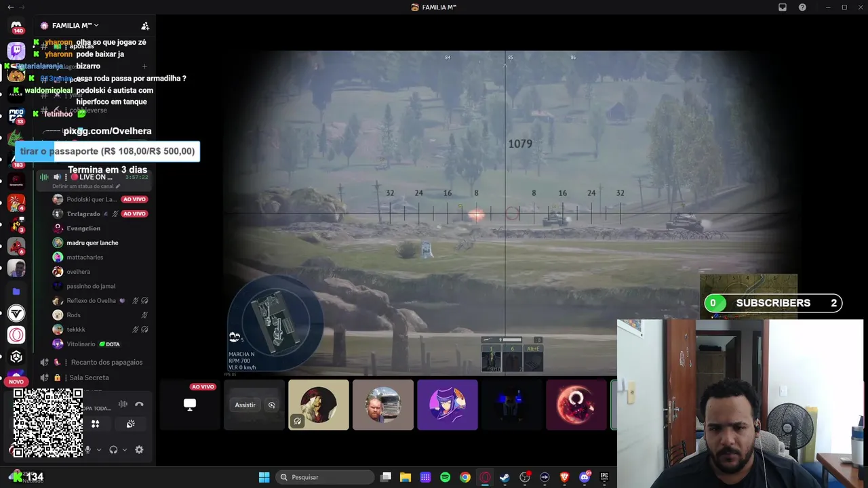Open the V logo server icon
The image size is (868, 488).
click(16, 313)
